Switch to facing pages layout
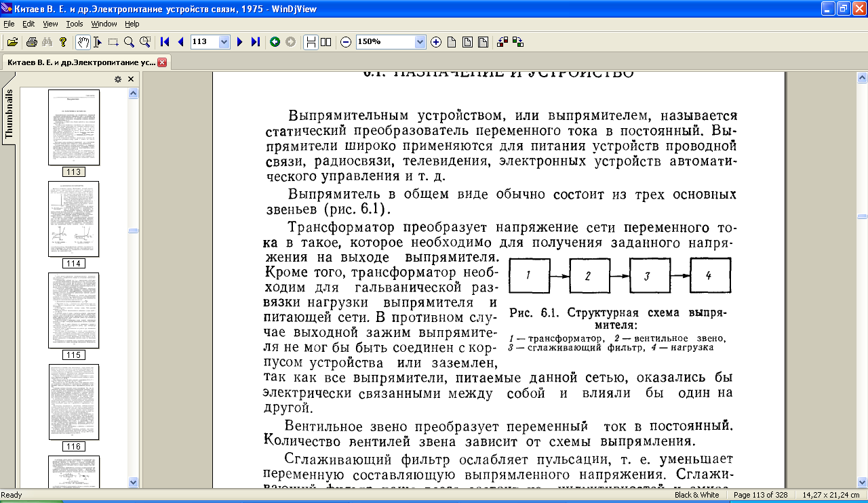The width and height of the screenshot is (868, 503). [x=326, y=42]
